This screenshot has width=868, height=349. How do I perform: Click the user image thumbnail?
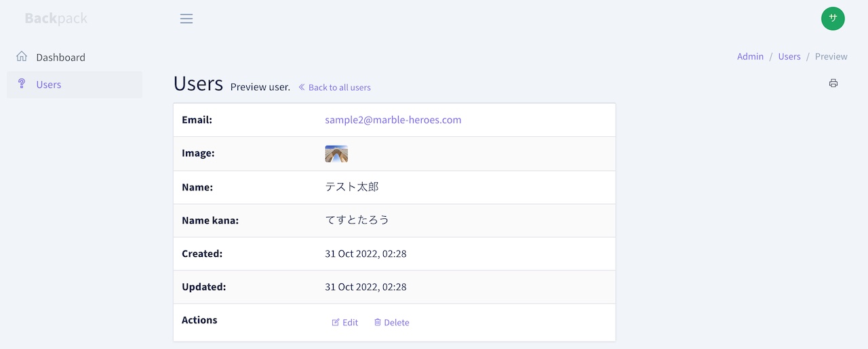(336, 154)
